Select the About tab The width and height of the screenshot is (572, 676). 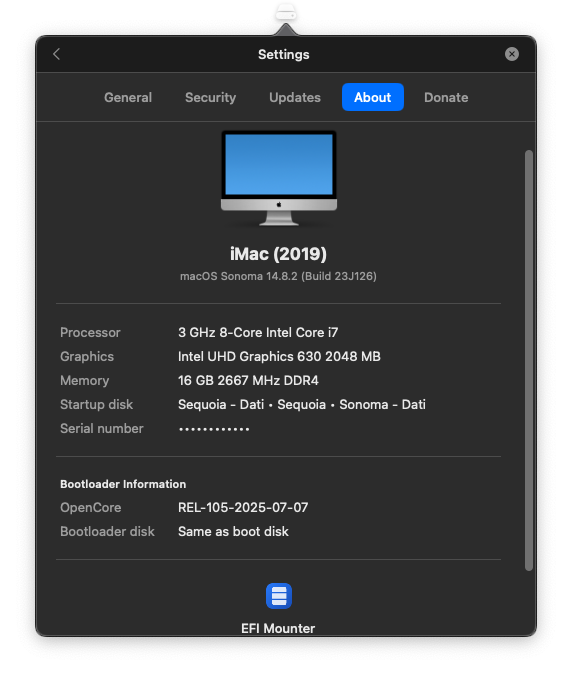[373, 97]
